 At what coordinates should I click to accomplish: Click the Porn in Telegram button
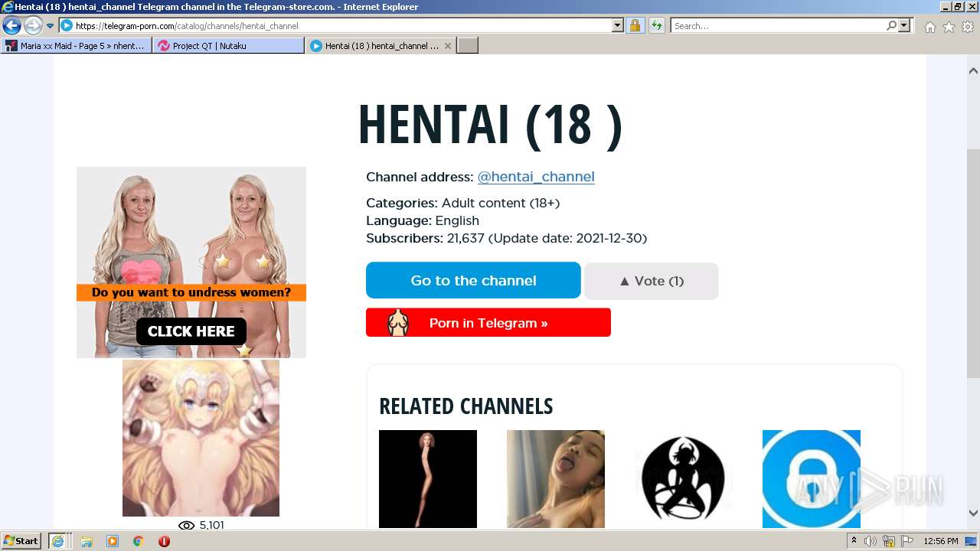pyautogui.click(x=488, y=323)
